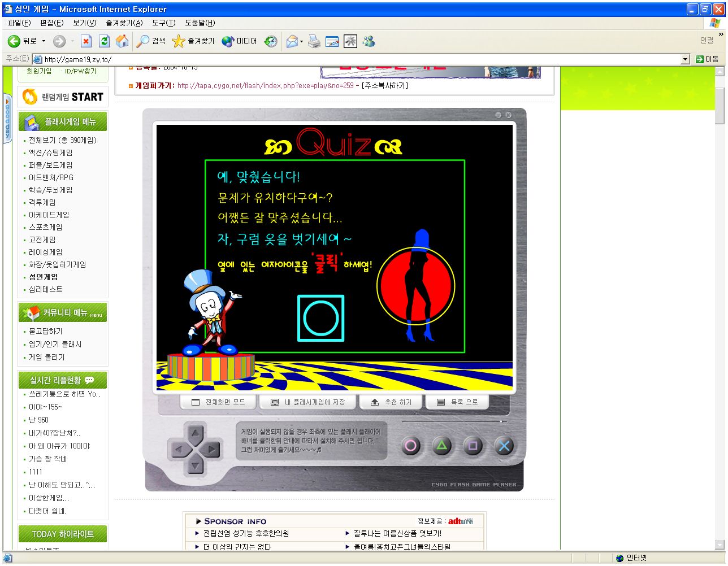Refresh the page with the green arrows icon
Image resolution: width=728 pixels, height=566 pixels.
click(104, 41)
